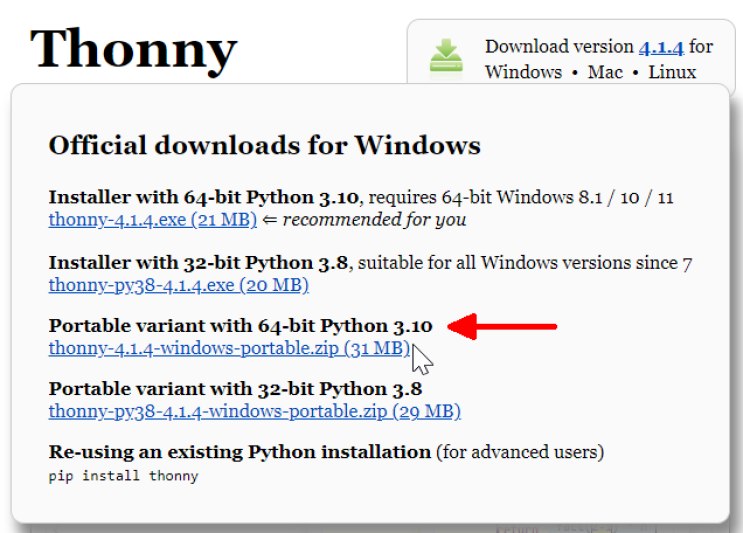Download thonny-4.1.4.exe (21 MB) installer
Image resolution: width=743 pixels, height=533 pixels.
152,220
